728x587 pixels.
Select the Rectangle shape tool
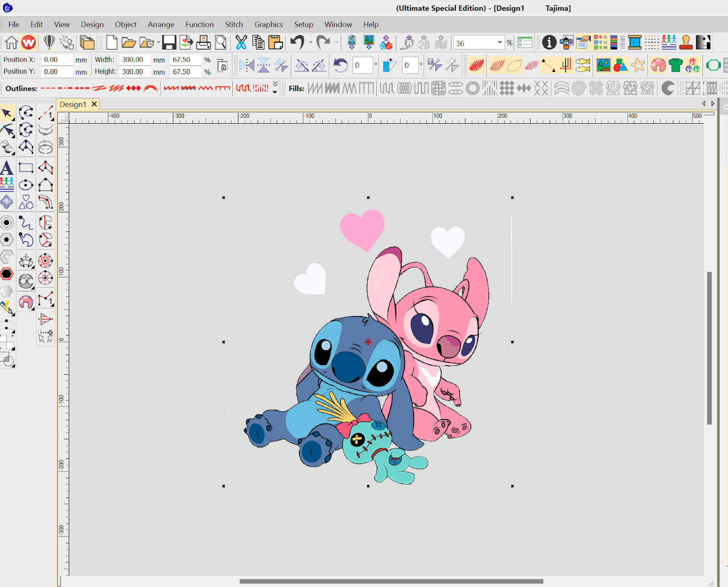coord(26,168)
